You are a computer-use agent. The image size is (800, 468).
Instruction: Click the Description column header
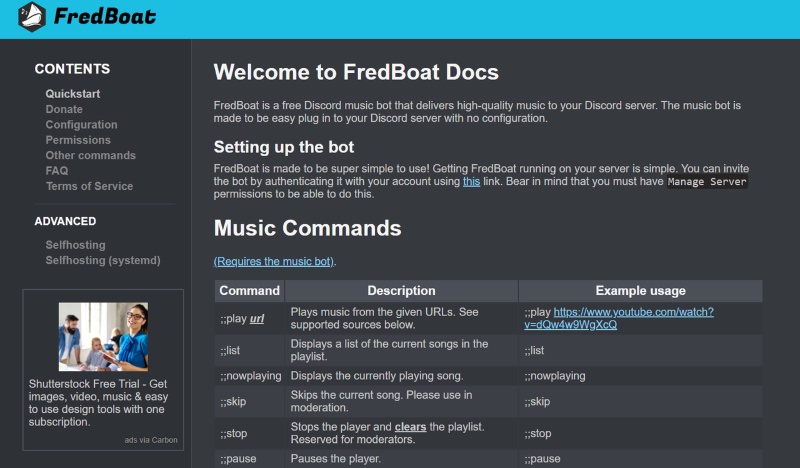[x=402, y=290]
